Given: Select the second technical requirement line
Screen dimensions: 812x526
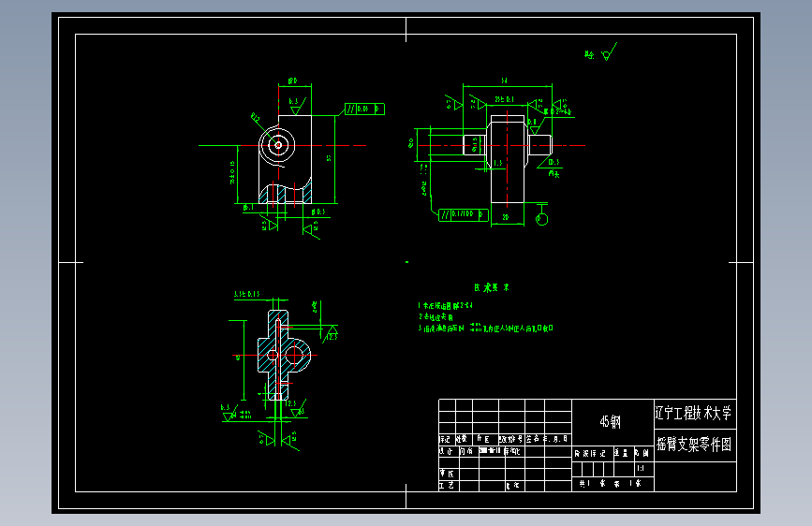Looking at the screenshot, I should pos(436,317).
